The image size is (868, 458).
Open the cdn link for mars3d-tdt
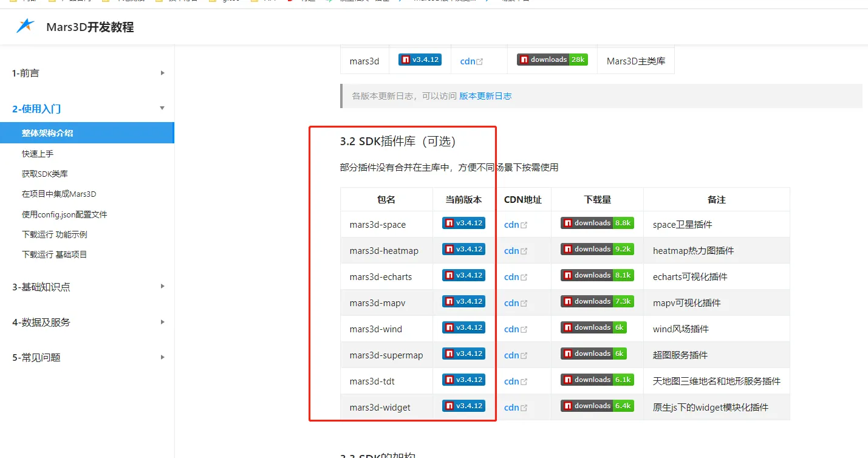pos(516,381)
